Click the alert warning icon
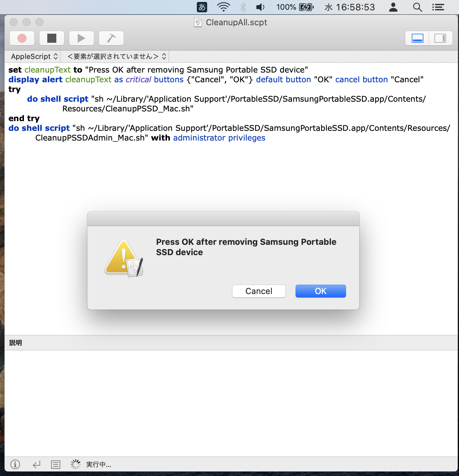 coord(124,258)
